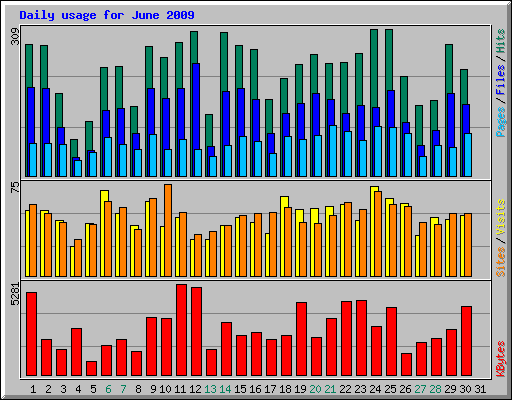The height and width of the screenshot is (400, 512).
Task: Select the red KBytes bar for day 30
Action: (x=466, y=341)
